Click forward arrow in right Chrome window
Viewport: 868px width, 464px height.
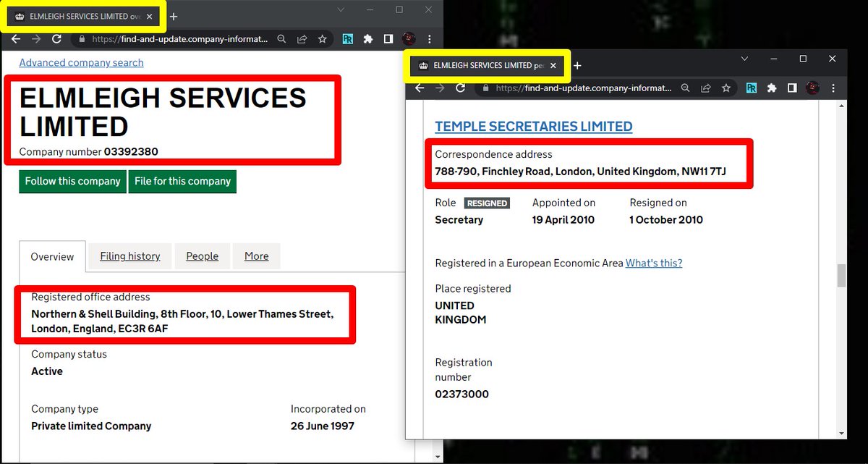tap(440, 88)
